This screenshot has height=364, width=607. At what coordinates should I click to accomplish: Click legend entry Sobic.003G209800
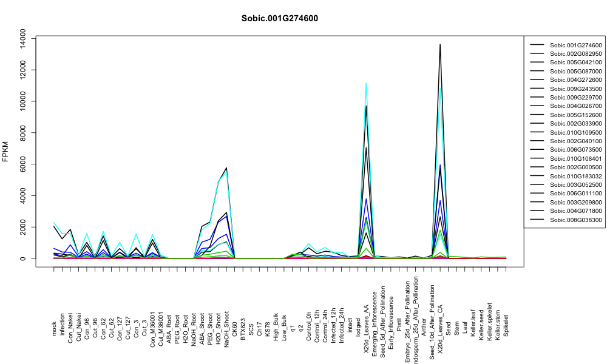click(x=575, y=203)
